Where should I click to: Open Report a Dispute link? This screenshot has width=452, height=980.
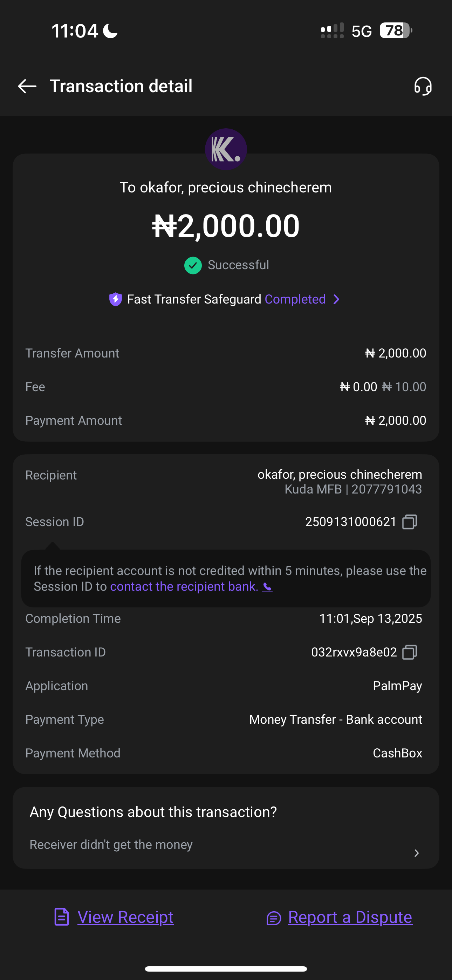(x=350, y=917)
